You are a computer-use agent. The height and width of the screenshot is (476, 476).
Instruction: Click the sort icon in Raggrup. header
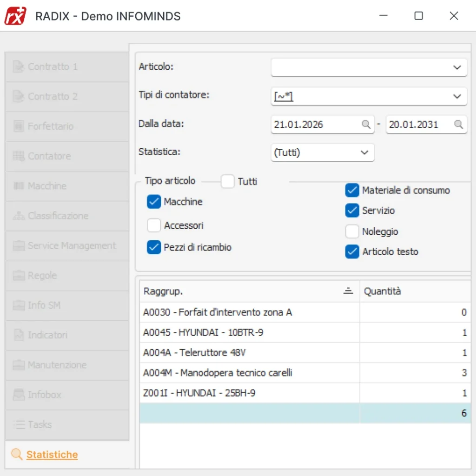click(x=348, y=291)
